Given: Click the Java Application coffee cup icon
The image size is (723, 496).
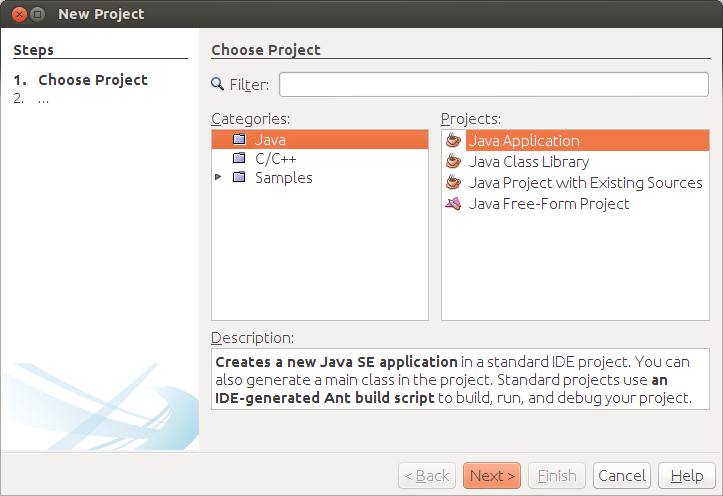Looking at the screenshot, I should click(x=454, y=141).
